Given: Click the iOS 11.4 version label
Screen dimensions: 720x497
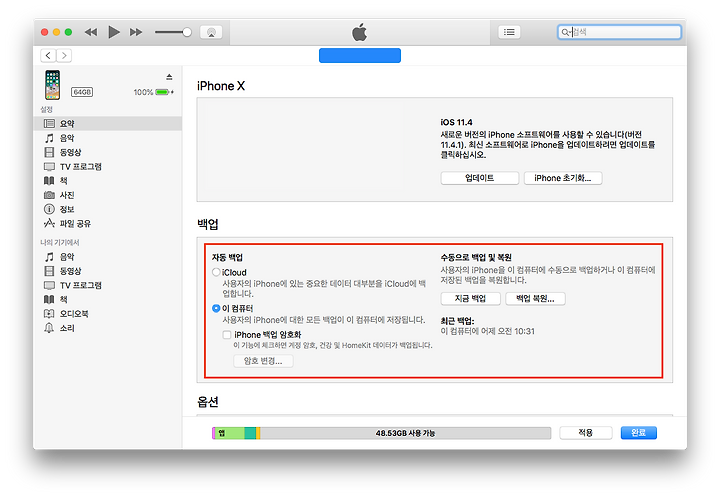Looking at the screenshot, I should [456, 123].
